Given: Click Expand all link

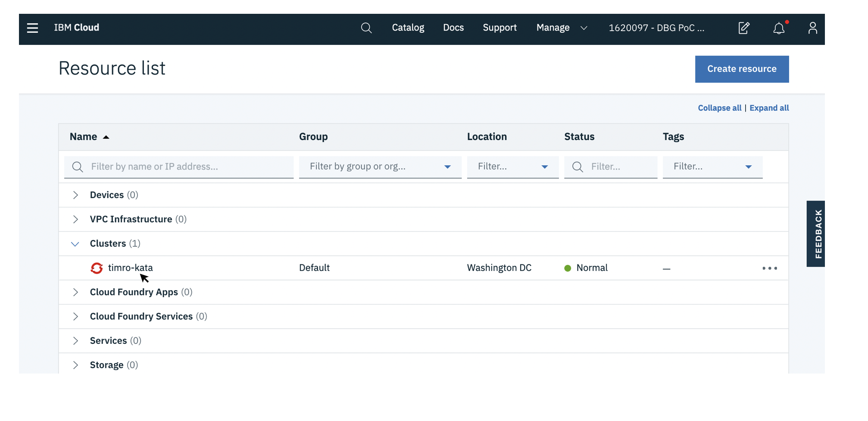Looking at the screenshot, I should pyautogui.click(x=769, y=108).
